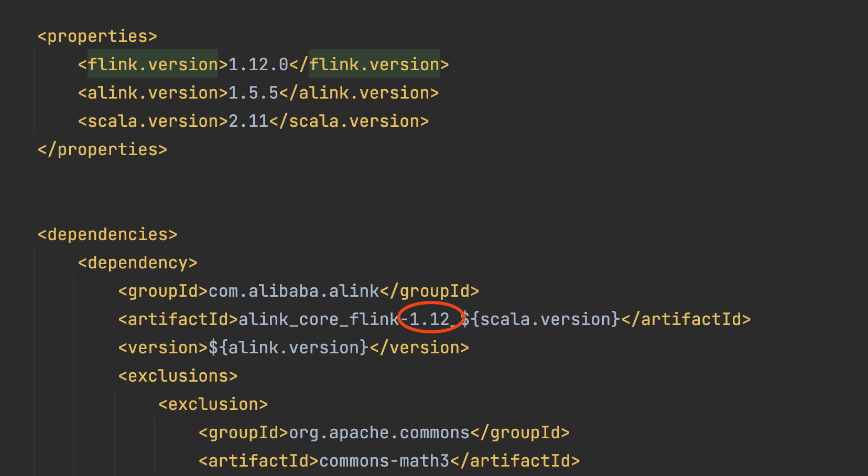The width and height of the screenshot is (868, 476).
Task: Click the closing properties tag
Action: pyautogui.click(x=102, y=149)
